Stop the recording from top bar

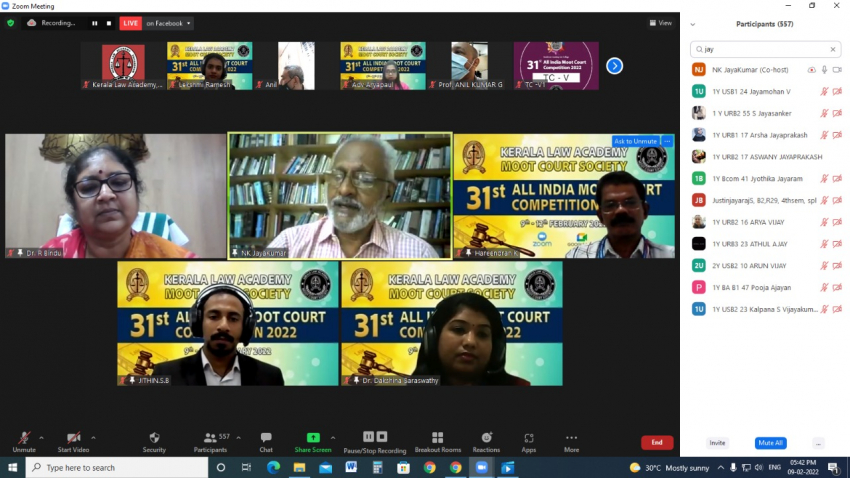tap(108, 23)
